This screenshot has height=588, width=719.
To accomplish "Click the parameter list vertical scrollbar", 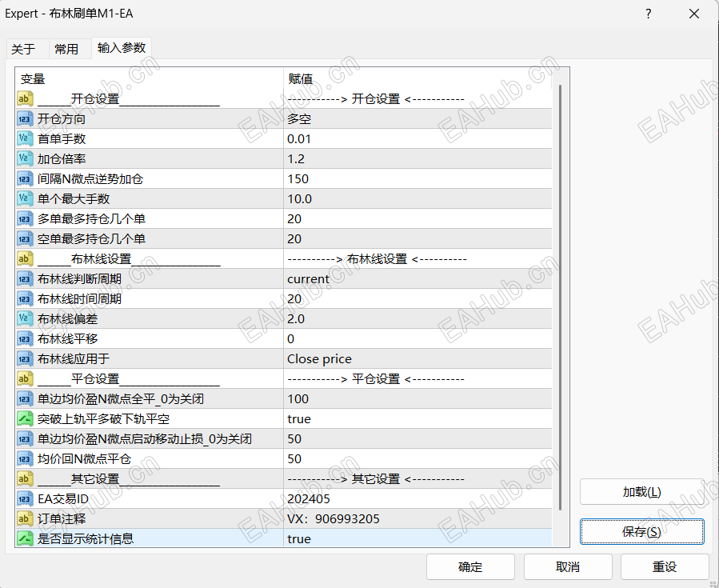I will (561, 298).
